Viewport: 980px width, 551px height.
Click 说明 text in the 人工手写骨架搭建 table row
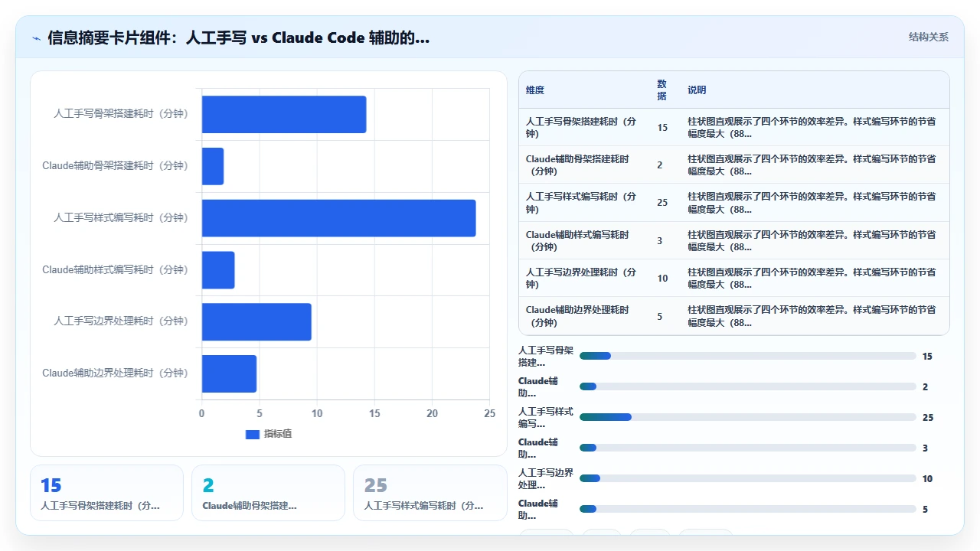coord(812,128)
